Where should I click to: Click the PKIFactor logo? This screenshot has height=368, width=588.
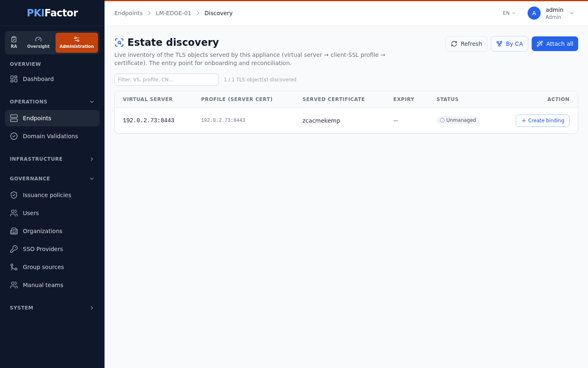tap(52, 13)
